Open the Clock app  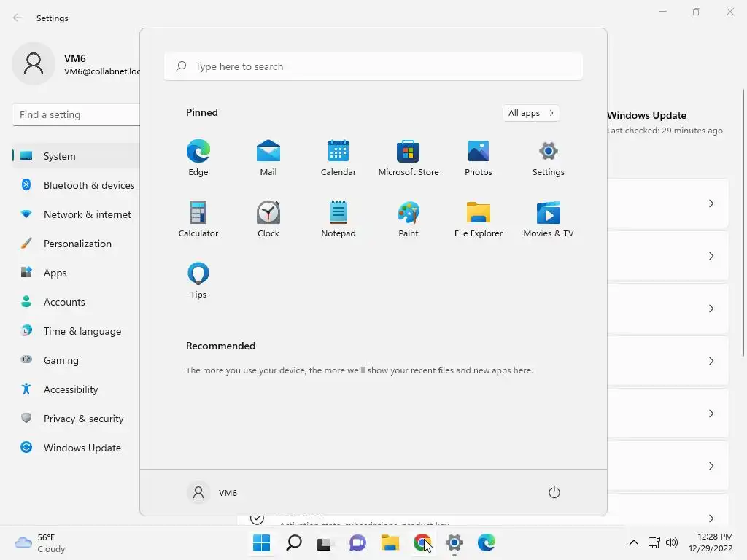(x=268, y=219)
